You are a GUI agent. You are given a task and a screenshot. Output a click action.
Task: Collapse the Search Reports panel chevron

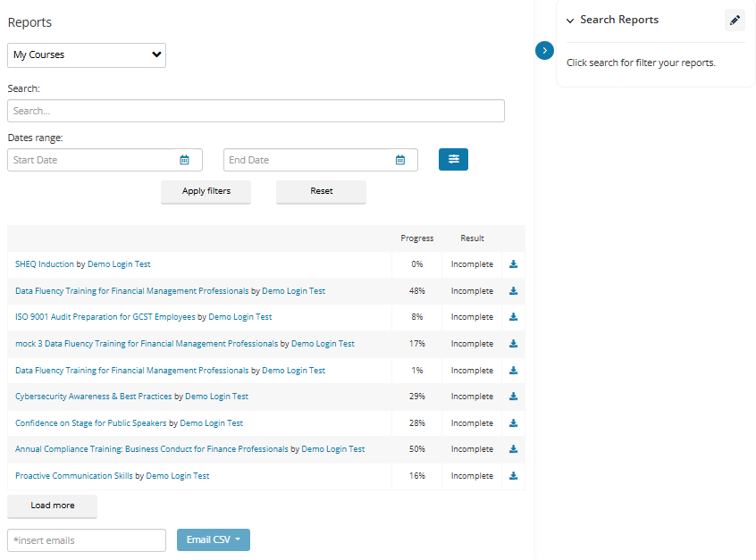(570, 21)
